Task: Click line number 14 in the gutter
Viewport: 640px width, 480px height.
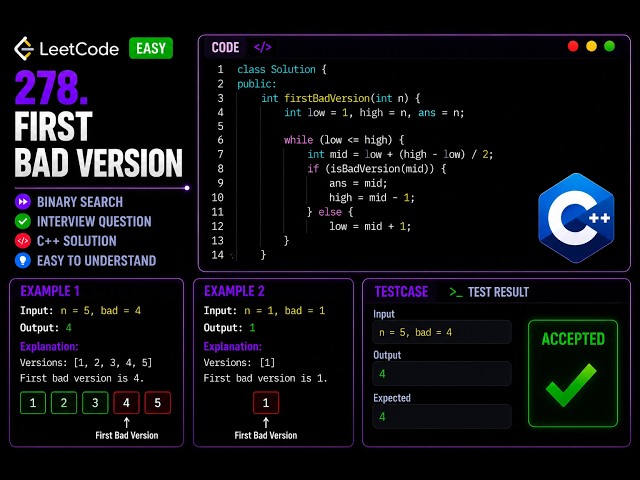Action: pos(218,255)
